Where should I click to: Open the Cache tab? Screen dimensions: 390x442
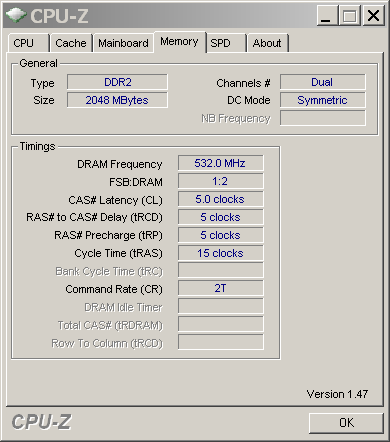click(x=71, y=43)
